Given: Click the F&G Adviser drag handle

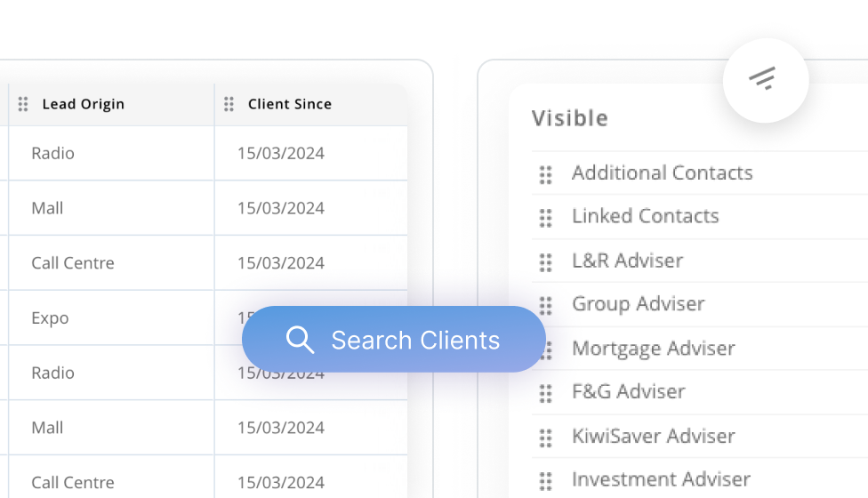Looking at the screenshot, I should point(546,393).
